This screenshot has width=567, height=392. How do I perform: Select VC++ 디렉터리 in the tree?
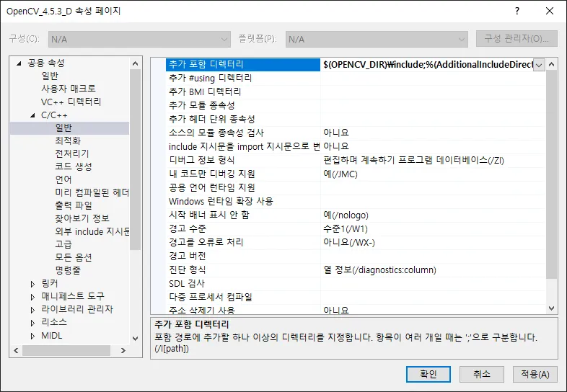tap(71, 102)
